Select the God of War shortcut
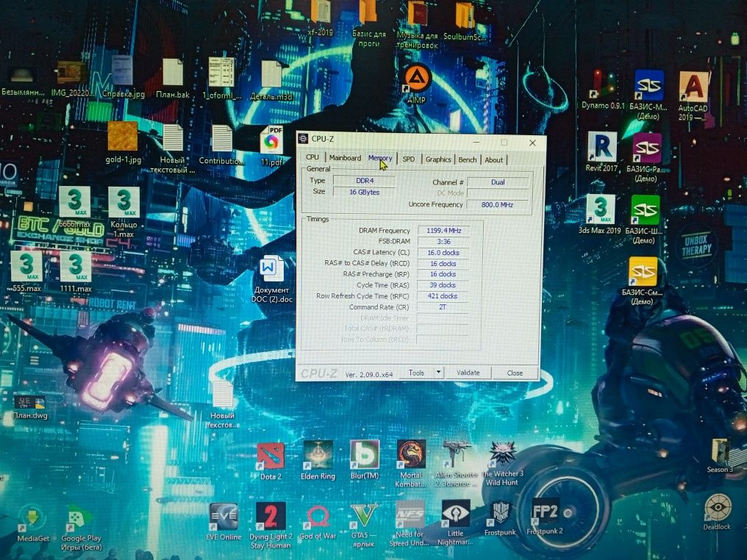Screen dimensions: 747x560 coord(318,522)
